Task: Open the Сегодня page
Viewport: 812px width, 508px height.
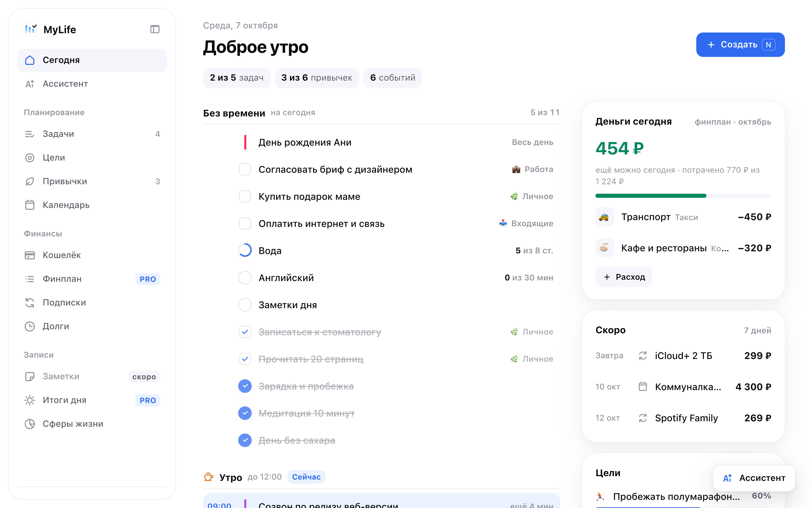Action: 92,60
